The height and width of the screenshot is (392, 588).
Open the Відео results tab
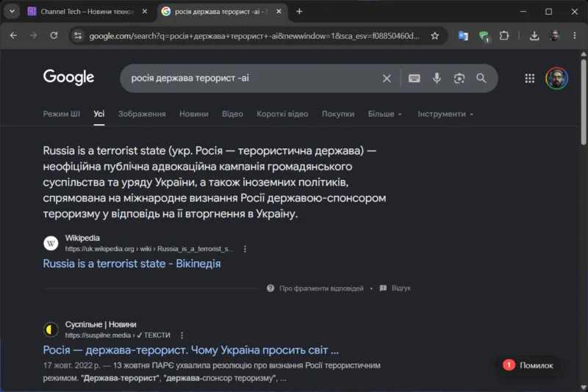232,114
